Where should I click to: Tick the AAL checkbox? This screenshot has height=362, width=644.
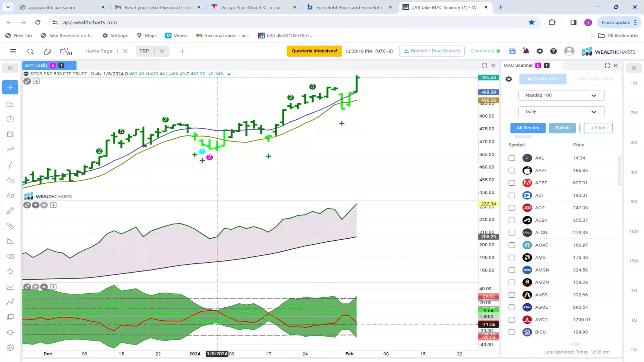point(512,158)
